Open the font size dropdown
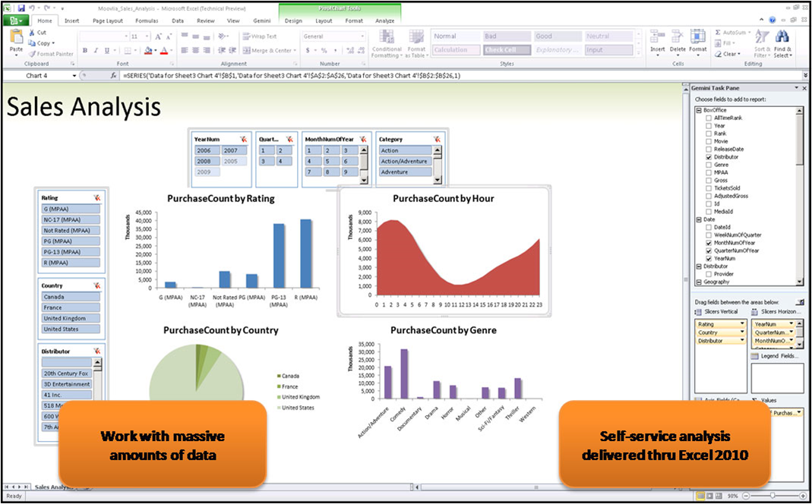 [x=147, y=36]
